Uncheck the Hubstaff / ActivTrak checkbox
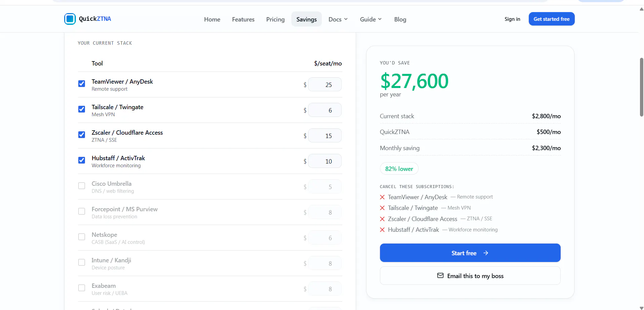This screenshot has height=310, width=644. point(82,160)
